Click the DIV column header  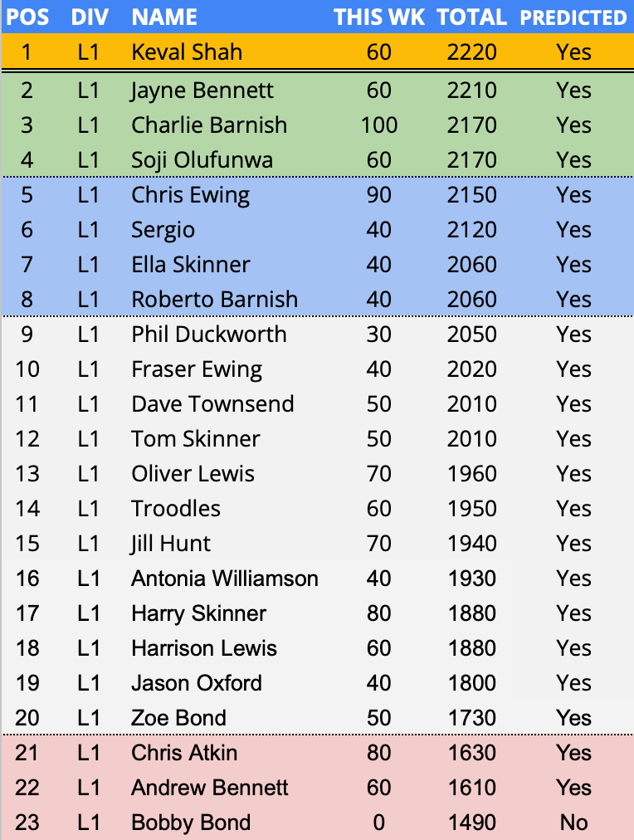point(89,17)
